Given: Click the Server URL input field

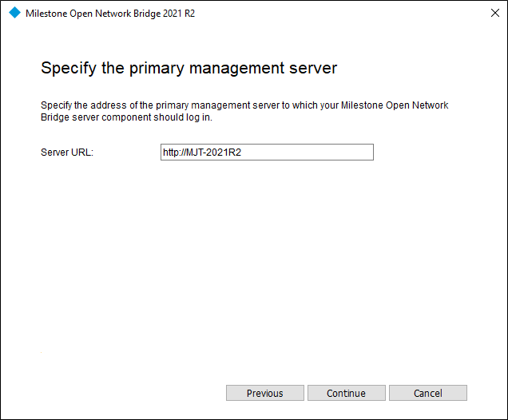Looking at the screenshot, I should pyautogui.click(x=267, y=152).
